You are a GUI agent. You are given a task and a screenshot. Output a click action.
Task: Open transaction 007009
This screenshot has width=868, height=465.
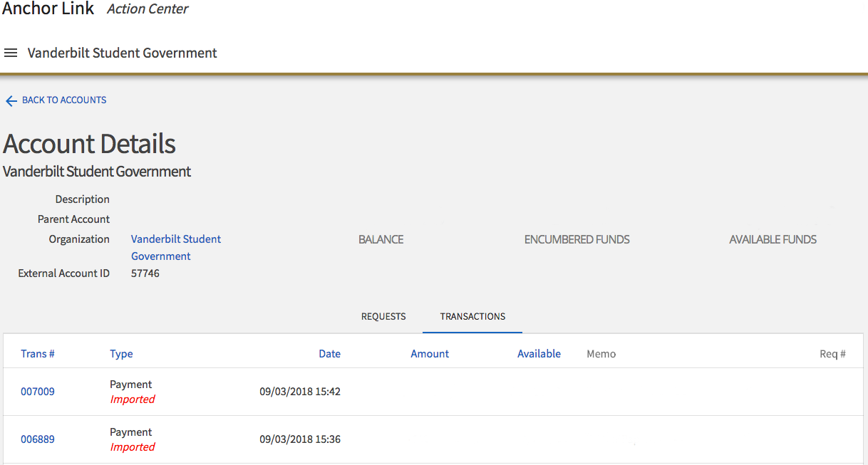point(38,392)
